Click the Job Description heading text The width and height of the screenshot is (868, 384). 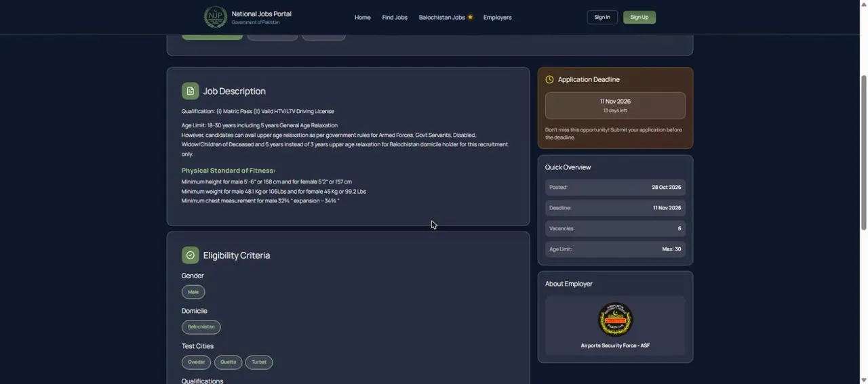pyautogui.click(x=234, y=91)
